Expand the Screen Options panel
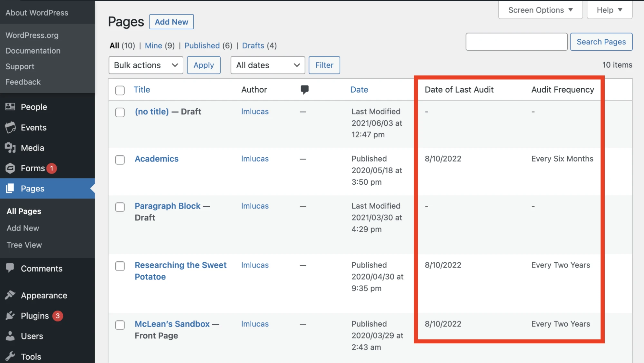644x363 pixels. tap(540, 10)
